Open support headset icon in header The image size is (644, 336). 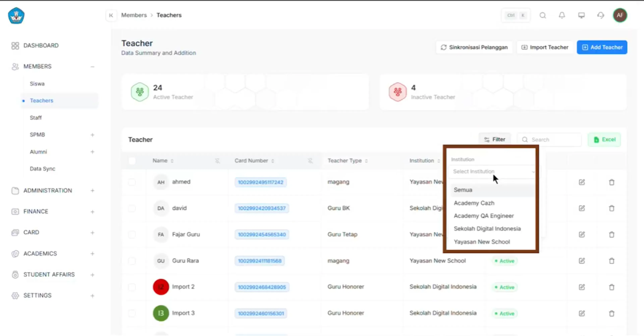click(x=601, y=15)
